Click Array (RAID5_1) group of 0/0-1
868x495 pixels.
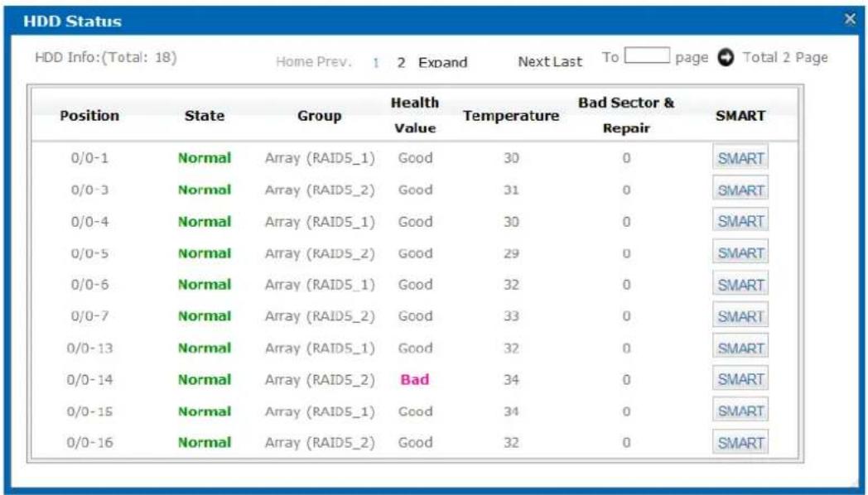coord(320,158)
